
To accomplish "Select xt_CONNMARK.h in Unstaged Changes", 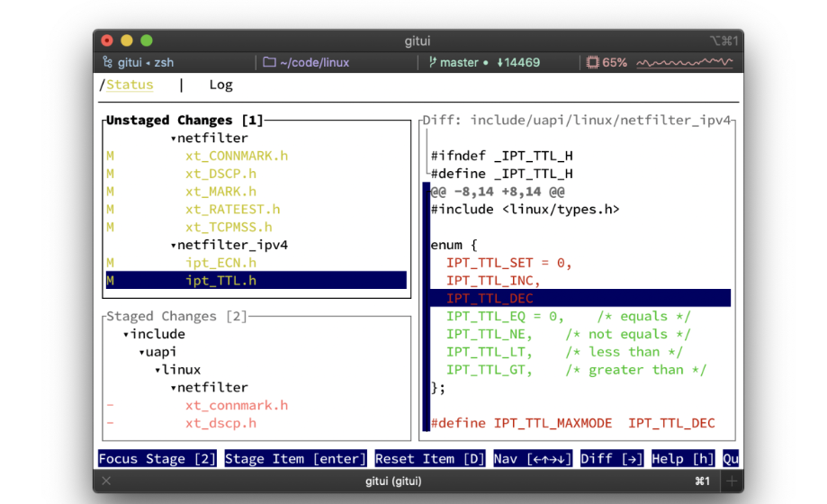I will (237, 157).
